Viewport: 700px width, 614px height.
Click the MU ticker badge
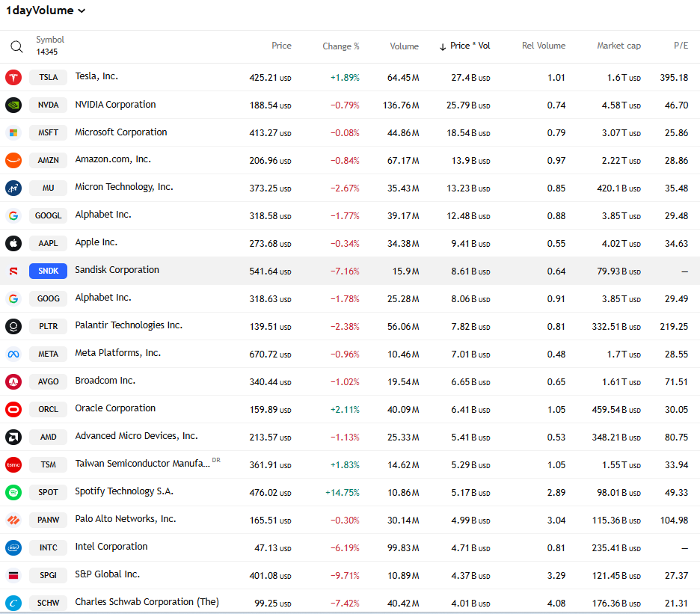tap(48, 188)
